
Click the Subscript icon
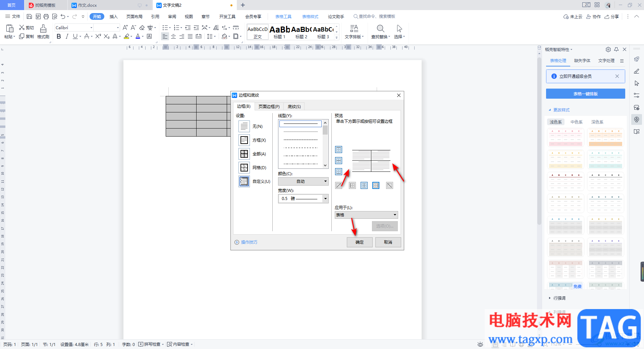tap(106, 36)
